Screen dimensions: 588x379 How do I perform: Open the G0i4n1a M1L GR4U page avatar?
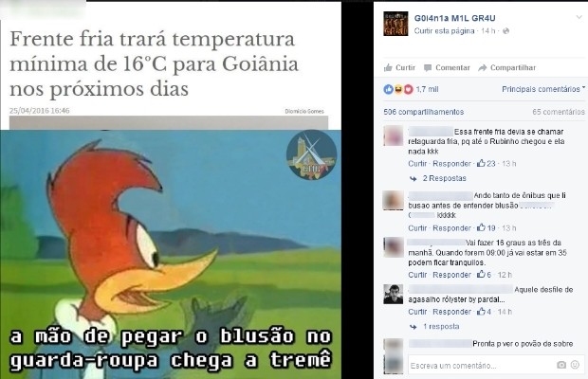click(395, 24)
